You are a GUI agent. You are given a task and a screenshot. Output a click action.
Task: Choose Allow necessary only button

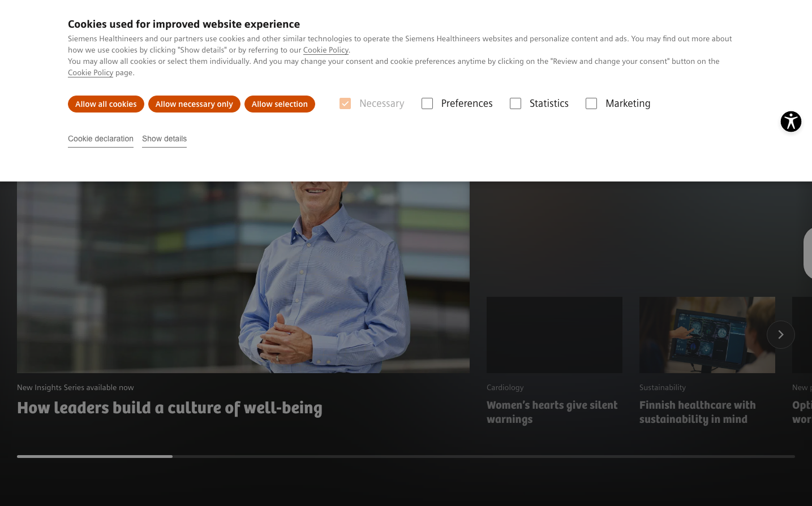click(x=194, y=104)
